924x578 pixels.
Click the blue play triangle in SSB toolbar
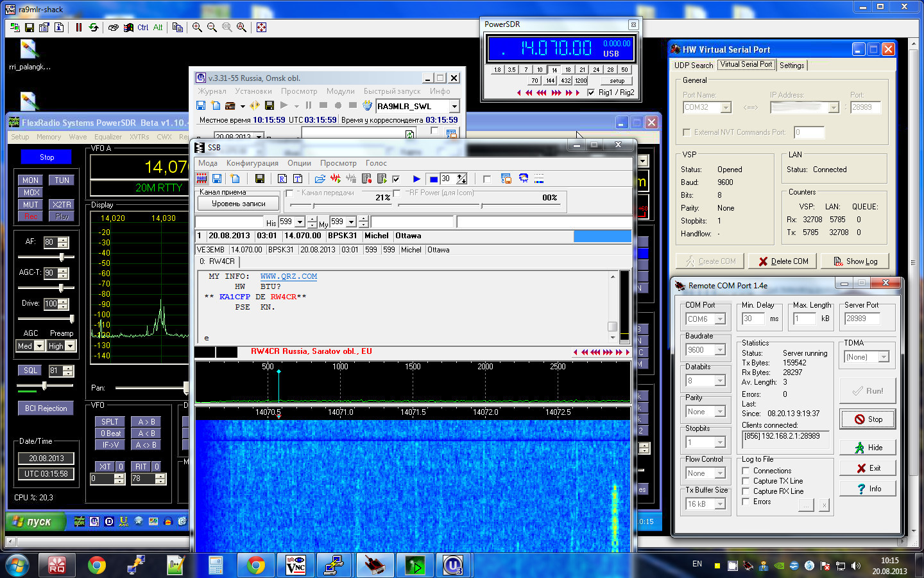coord(416,179)
